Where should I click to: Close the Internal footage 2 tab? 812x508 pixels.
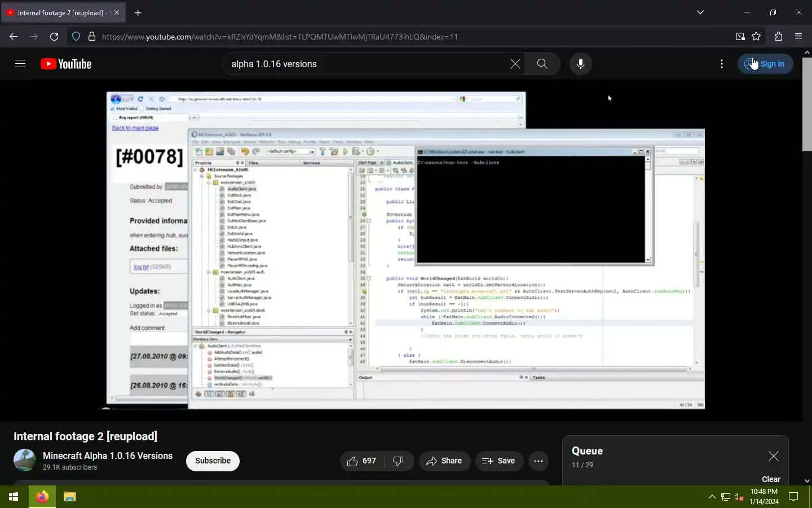[117, 12]
